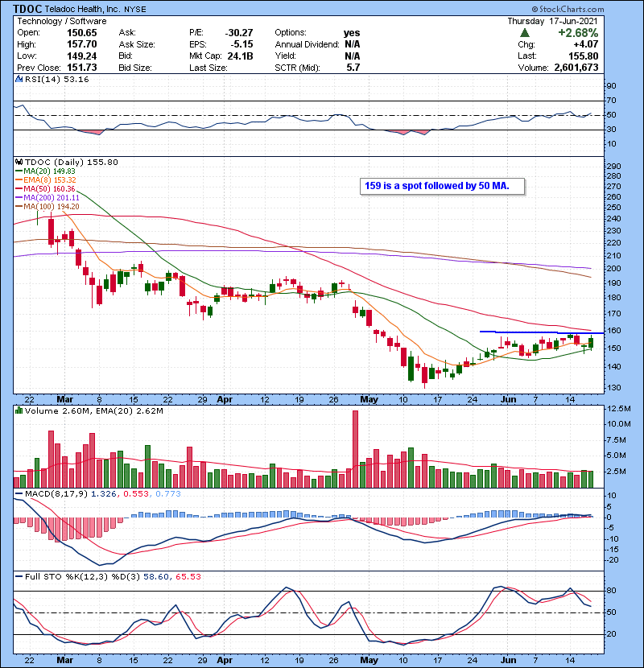Click the Technology / Software sector label
644x668 pixels.
tap(57, 21)
